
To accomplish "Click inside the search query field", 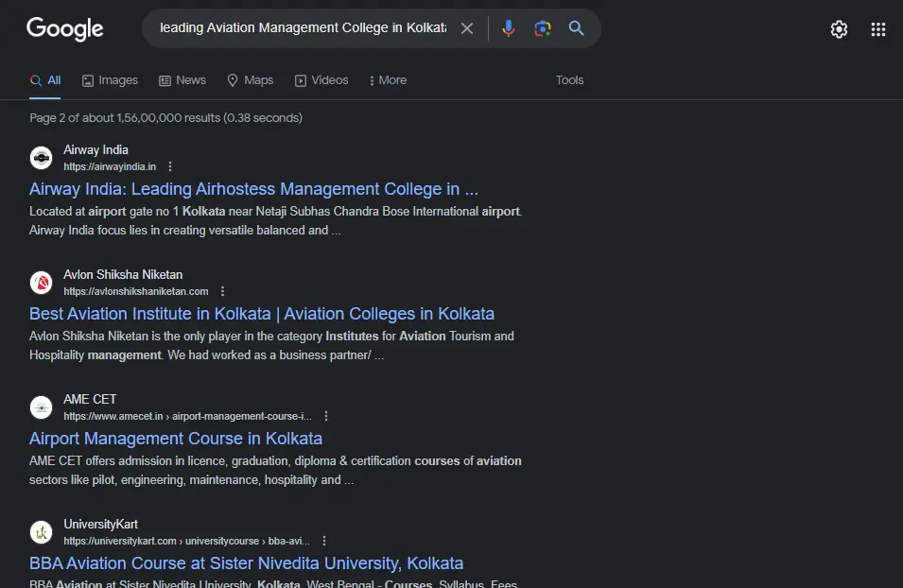I will (303, 28).
